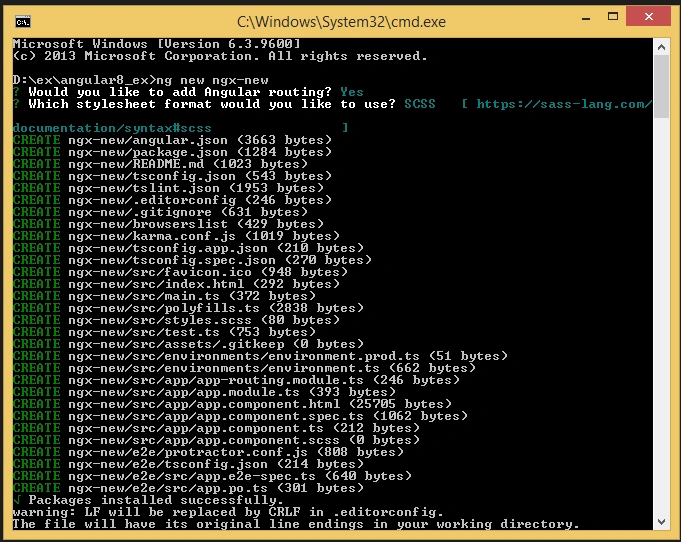The height and width of the screenshot is (542, 681).
Task: Minimize the cmd.exe window
Action: pyautogui.click(x=586, y=18)
